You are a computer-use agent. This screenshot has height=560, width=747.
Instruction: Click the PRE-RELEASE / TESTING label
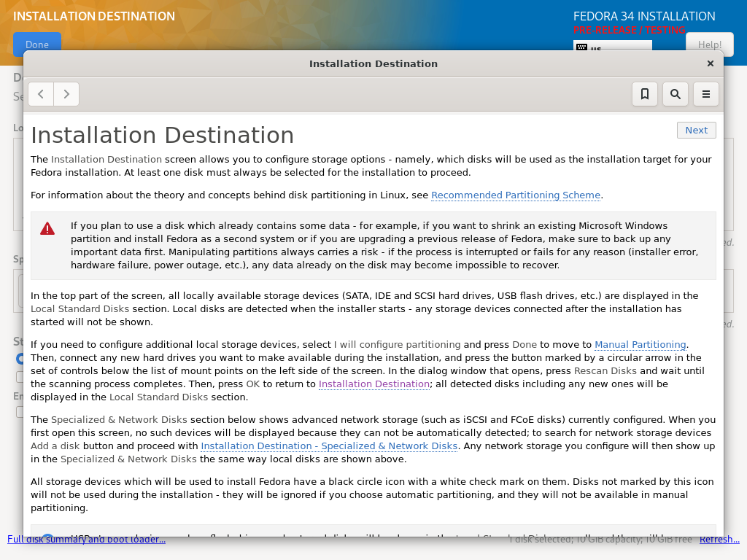630,30
